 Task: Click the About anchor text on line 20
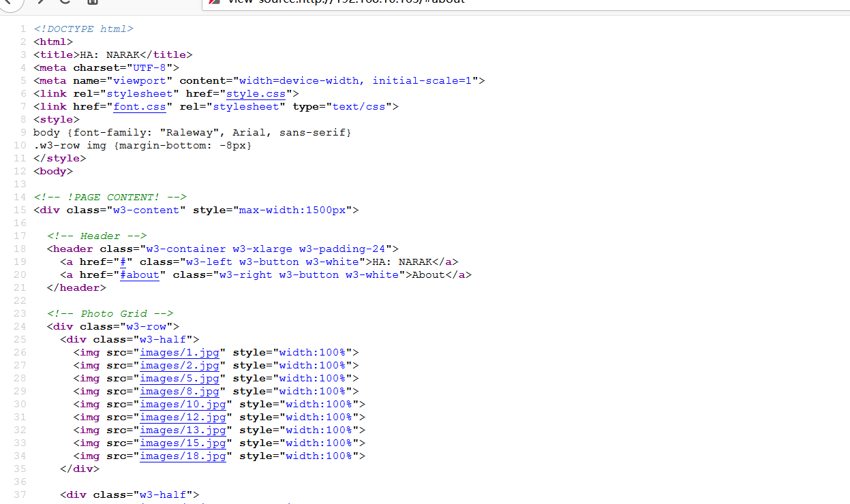(x=429, y=274)
